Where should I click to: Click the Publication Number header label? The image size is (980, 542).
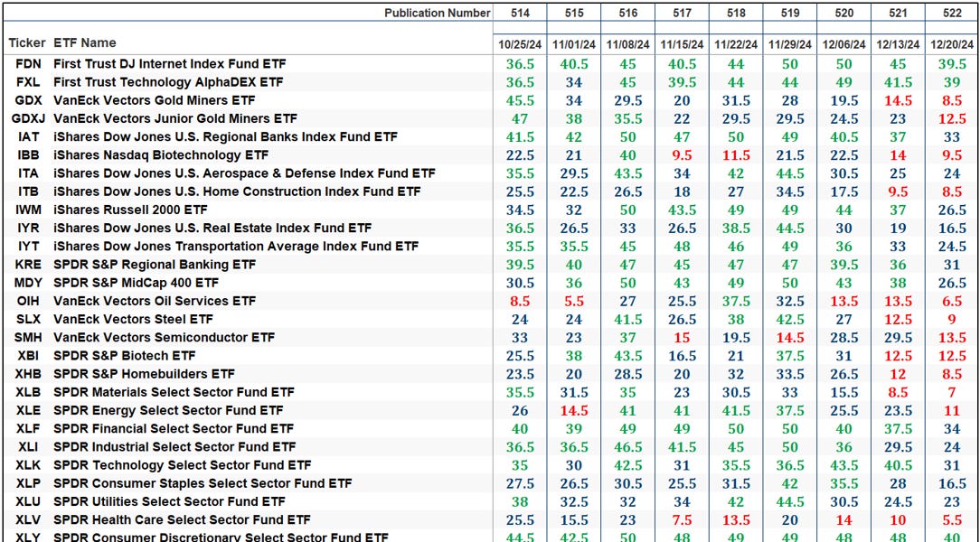[x=437, y=14]
